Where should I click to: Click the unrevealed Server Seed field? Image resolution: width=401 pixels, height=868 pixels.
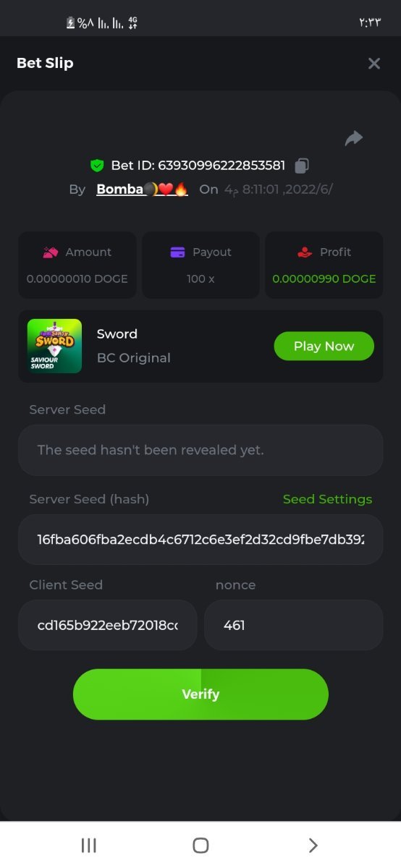click(200, 450)
